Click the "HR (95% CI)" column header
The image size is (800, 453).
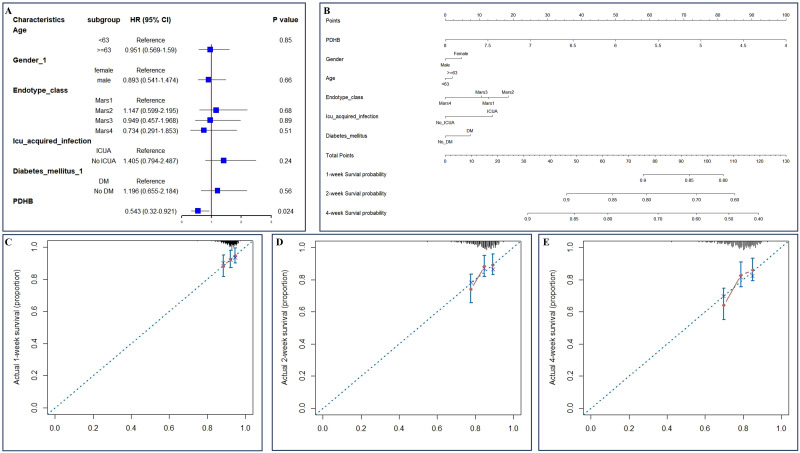tap(151, 20)
